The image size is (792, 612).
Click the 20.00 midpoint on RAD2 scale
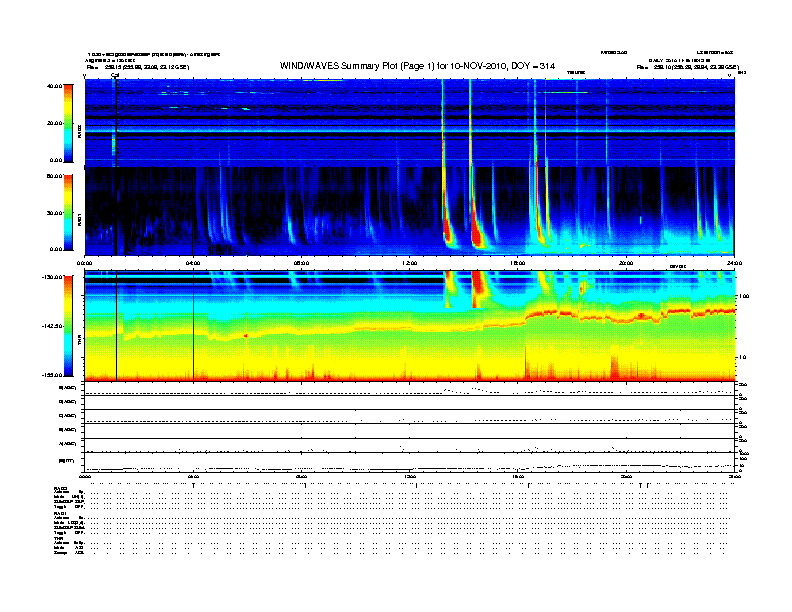tap(53, 123)
